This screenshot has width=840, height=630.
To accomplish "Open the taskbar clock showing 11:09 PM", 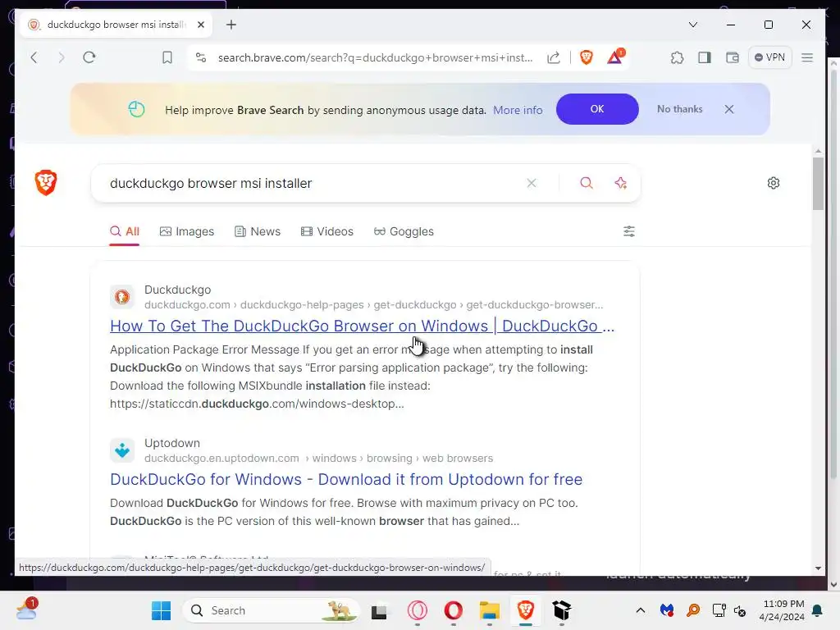I will pyautogui.click(x=782, y=610).
